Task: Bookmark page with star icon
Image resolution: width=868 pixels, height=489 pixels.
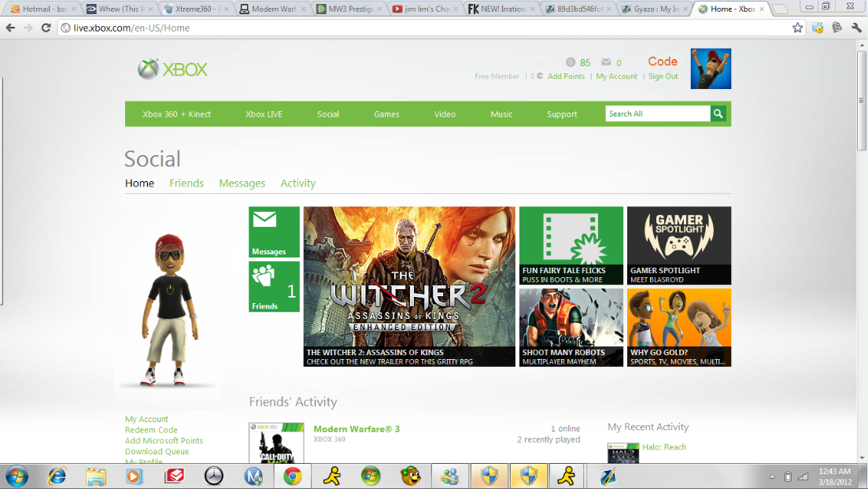Action: coord(797,28)
